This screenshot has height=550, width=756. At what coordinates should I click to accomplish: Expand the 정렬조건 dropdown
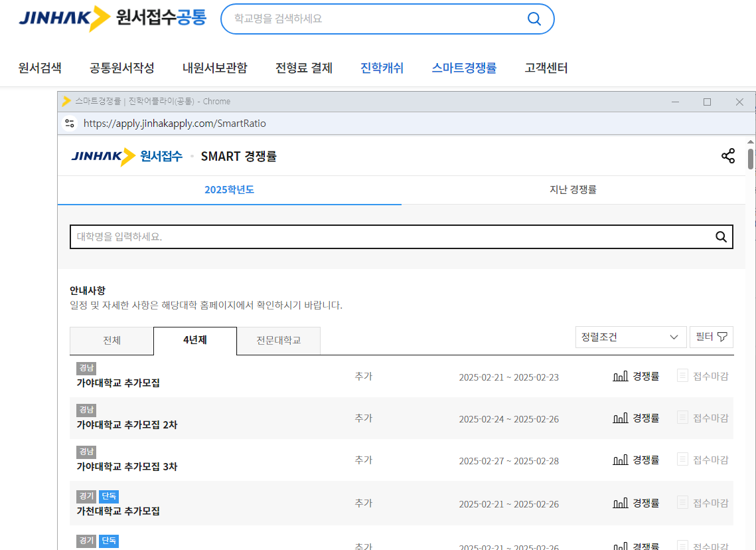631,337
